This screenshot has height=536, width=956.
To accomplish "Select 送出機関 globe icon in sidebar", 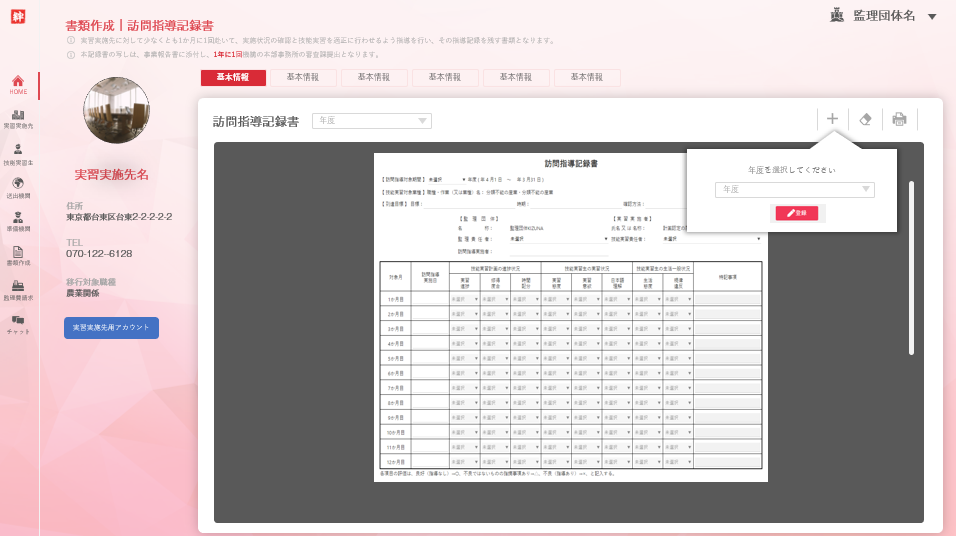I will (18, 188).
